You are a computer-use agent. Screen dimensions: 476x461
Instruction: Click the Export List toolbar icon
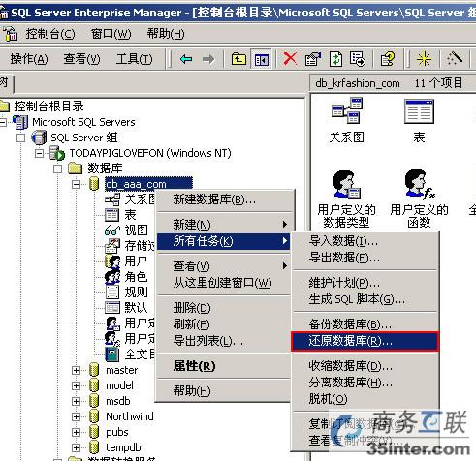[x=357, y=59]
